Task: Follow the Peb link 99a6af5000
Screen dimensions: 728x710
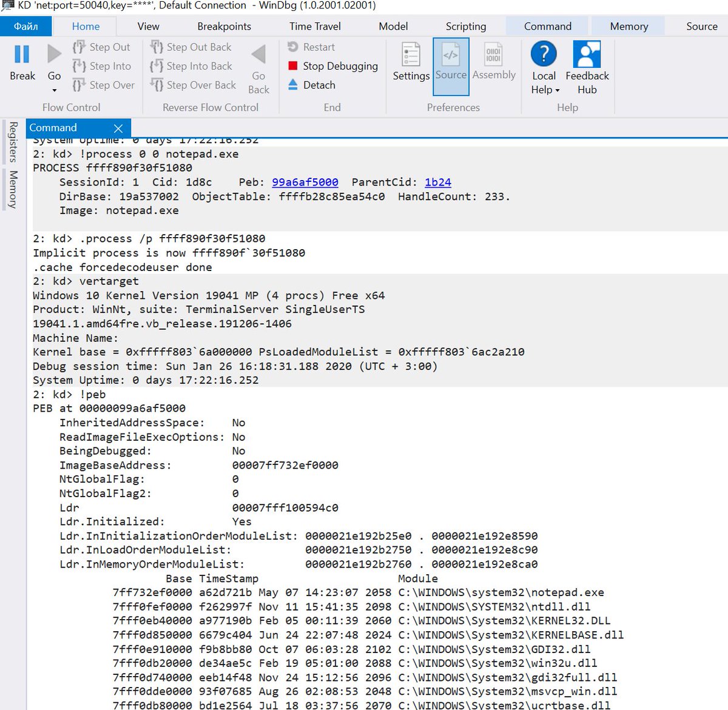Action: point(305,182)
